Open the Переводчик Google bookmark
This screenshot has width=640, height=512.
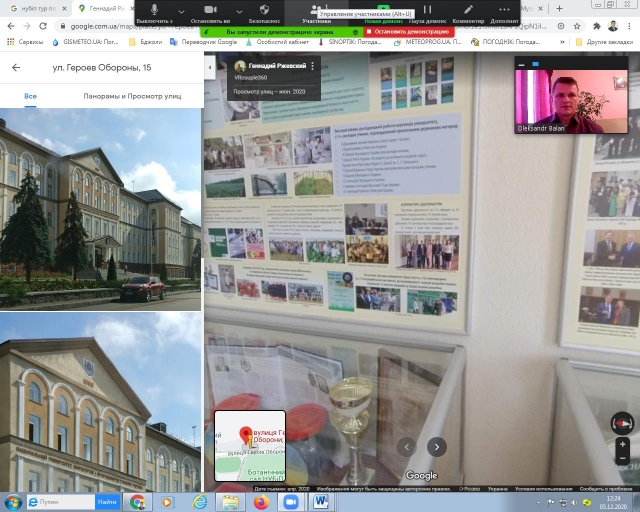tap(203, 42)
